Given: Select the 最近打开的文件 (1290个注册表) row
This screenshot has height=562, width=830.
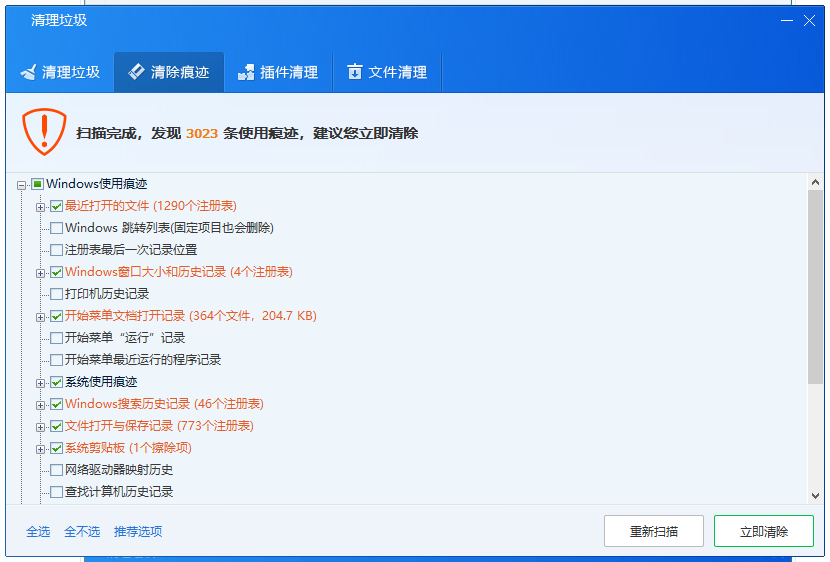Looking at the screenshot, I should pyautogui.click(x=151, y=206).
